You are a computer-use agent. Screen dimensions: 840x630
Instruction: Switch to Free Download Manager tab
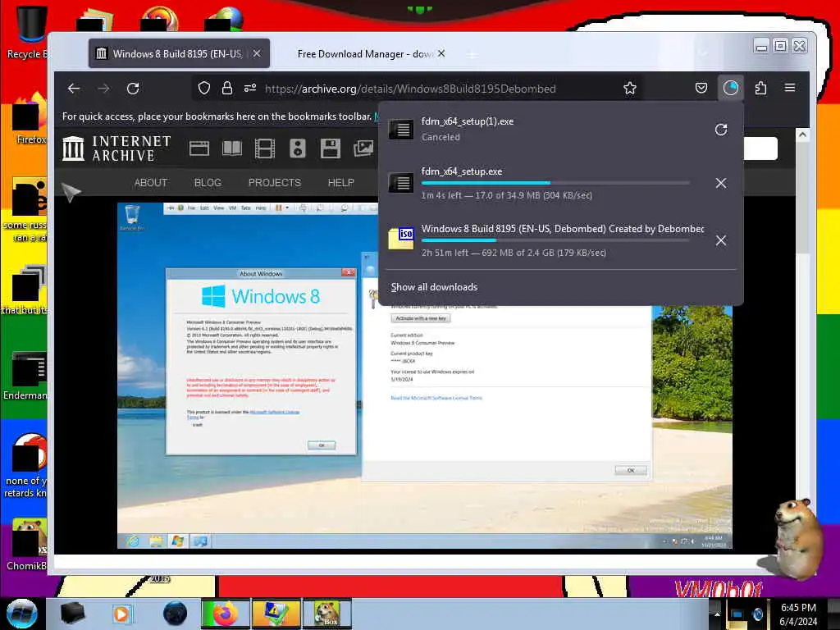[366, 53]
